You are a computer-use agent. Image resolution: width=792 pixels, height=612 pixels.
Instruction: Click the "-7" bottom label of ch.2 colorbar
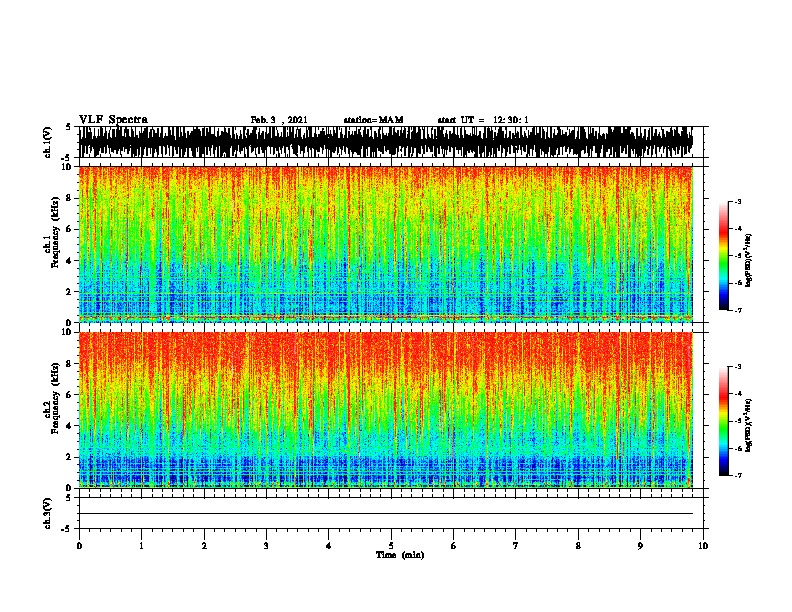[738, 476]
